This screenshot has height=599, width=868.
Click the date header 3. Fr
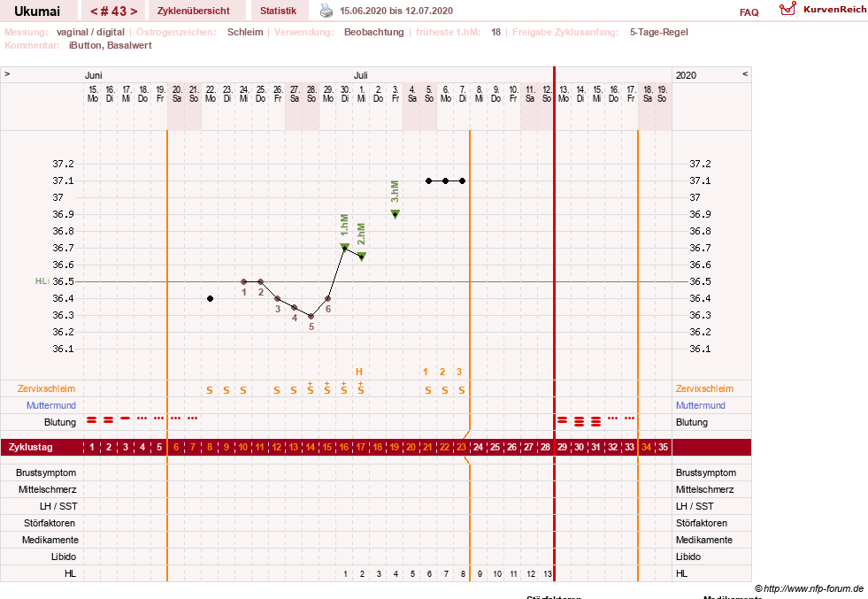[396, 94]
